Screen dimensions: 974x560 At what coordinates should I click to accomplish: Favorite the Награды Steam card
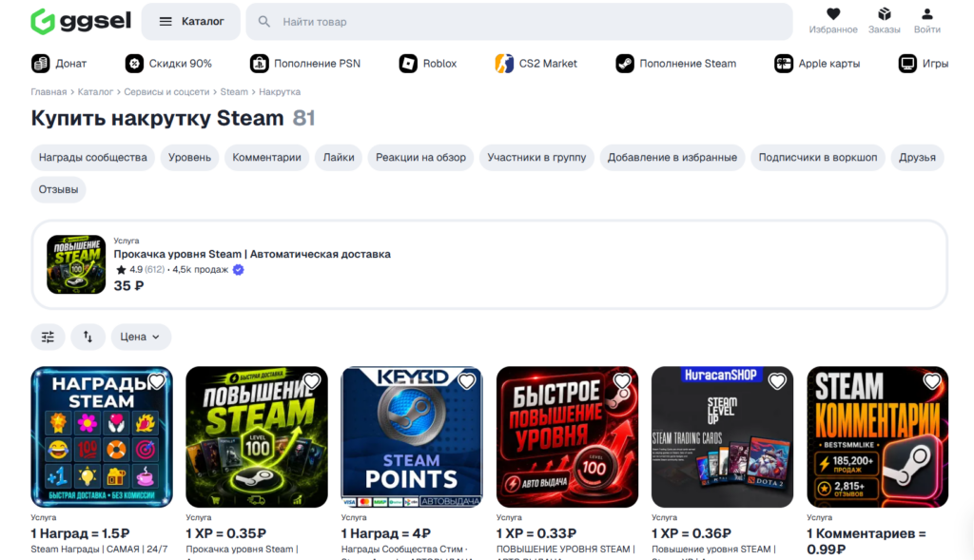pos(157,381)
